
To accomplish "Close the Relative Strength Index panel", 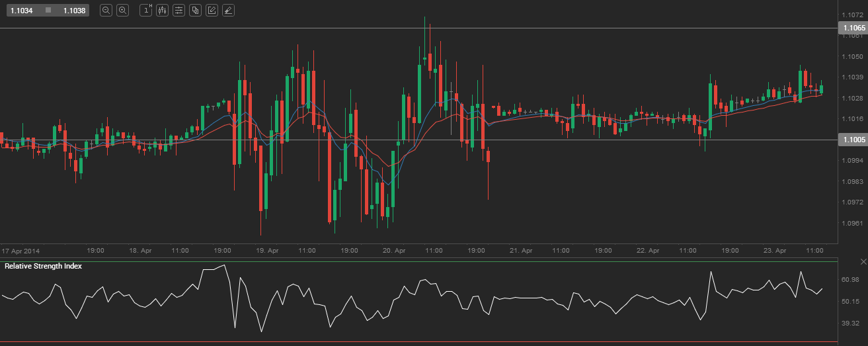I will pyautogui.click(x=863, y=263).
